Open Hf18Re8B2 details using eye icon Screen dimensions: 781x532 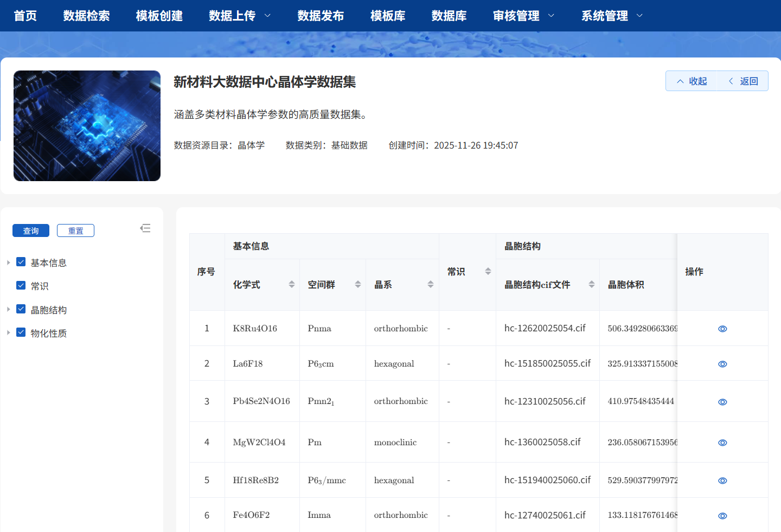722,480
